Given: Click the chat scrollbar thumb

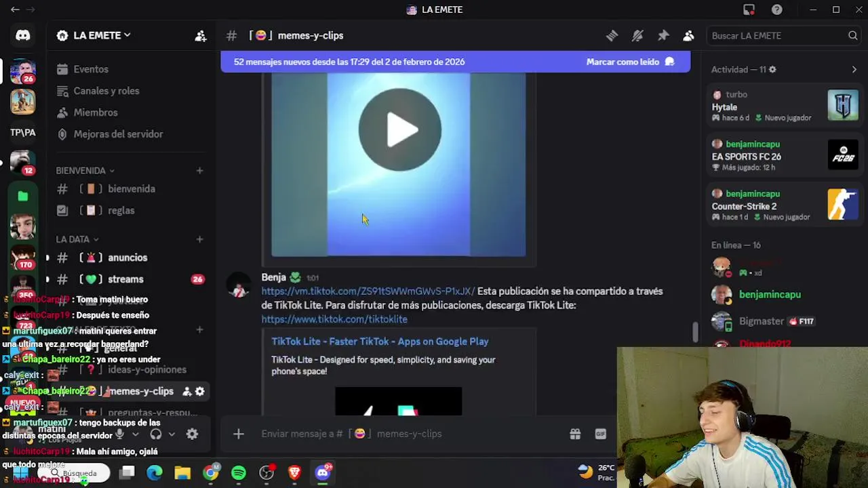Looking at the screenshot, I should [694, 332].
